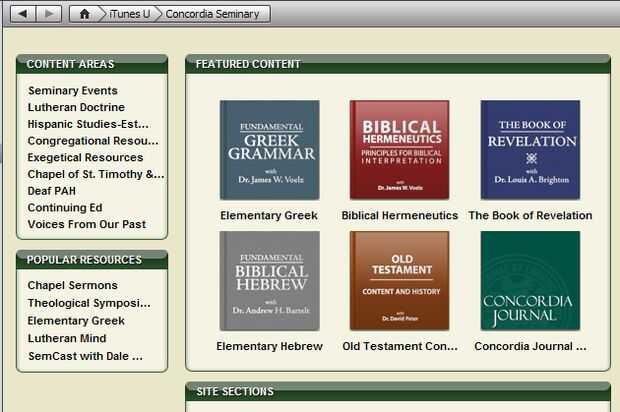620x412 pixels.
Task: Open The Book of Revelation cover
Action: pos(530,150)
